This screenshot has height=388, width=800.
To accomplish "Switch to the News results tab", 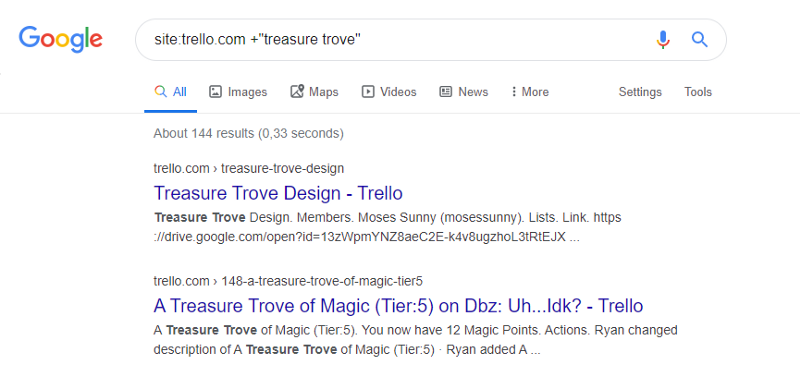I will pos(464,92).
